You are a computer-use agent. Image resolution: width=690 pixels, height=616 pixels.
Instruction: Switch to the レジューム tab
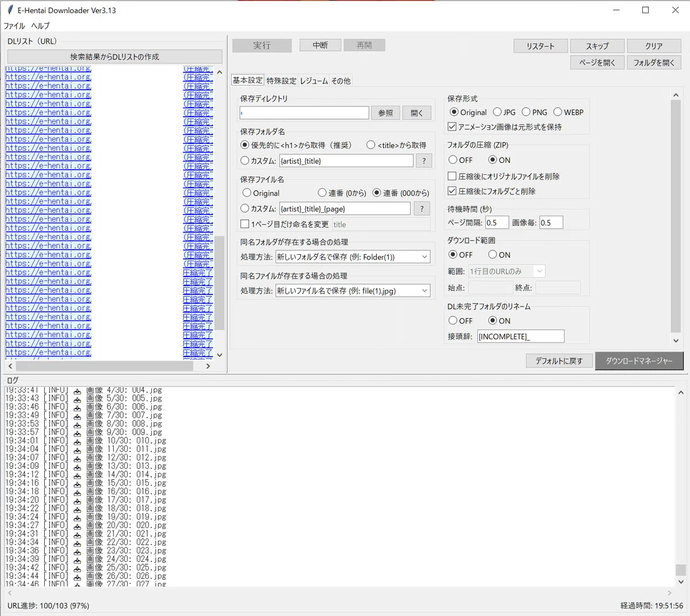pos(314,81)
